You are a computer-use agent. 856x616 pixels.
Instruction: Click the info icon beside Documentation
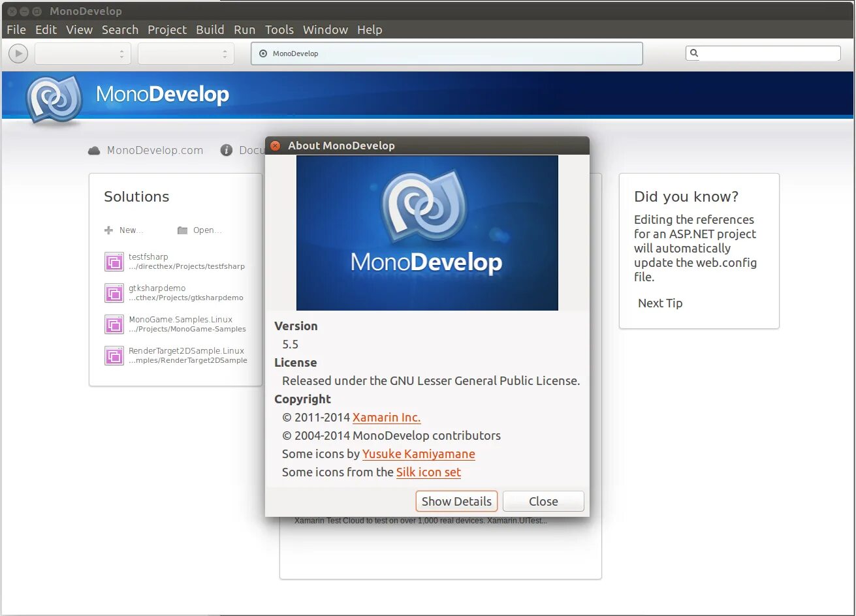click(227, 150)
